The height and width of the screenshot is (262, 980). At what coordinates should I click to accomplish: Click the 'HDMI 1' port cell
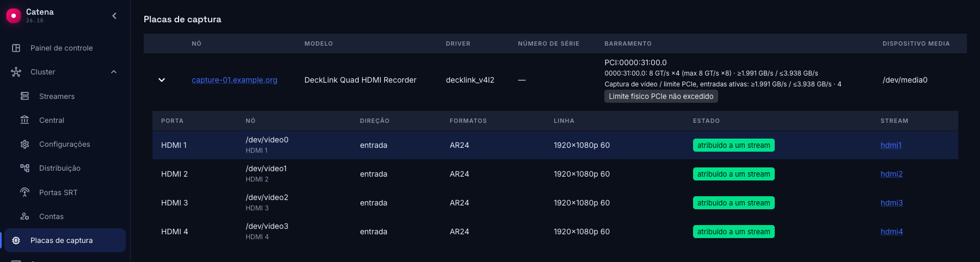(174, 145)
